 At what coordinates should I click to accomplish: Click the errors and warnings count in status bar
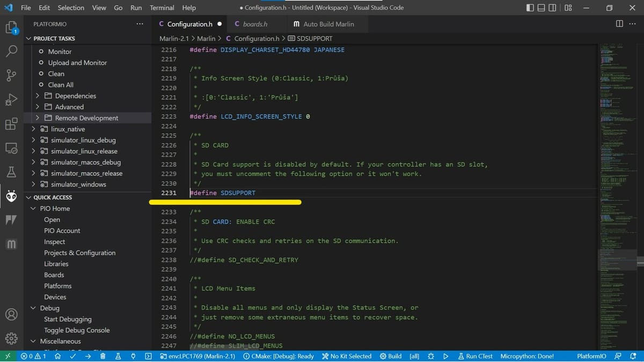click(x=34, y=356)
